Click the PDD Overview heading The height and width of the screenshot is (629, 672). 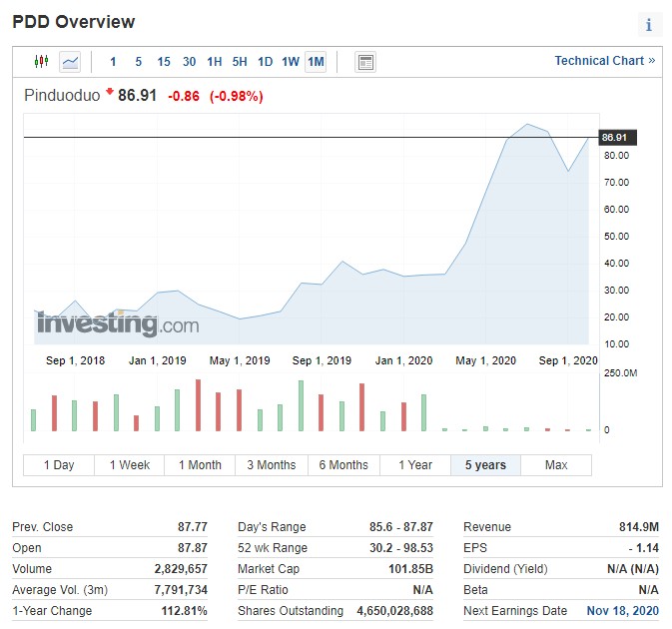click(73, 22)
